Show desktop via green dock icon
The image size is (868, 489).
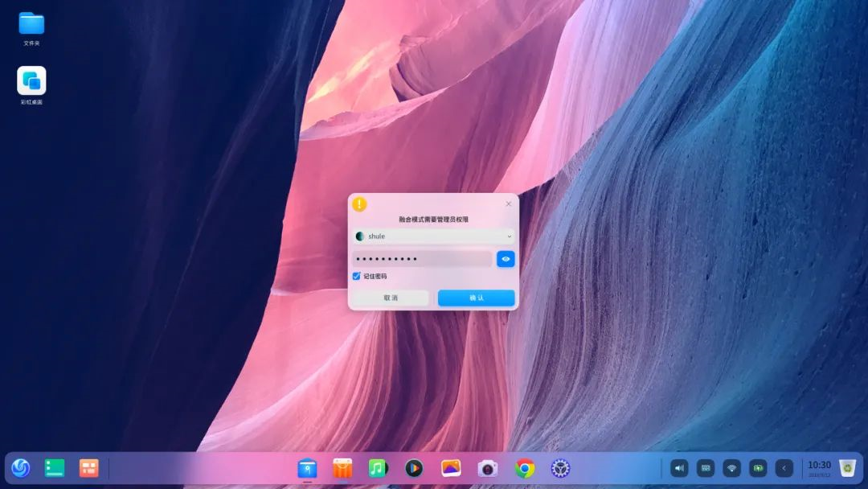click(55, 468)
